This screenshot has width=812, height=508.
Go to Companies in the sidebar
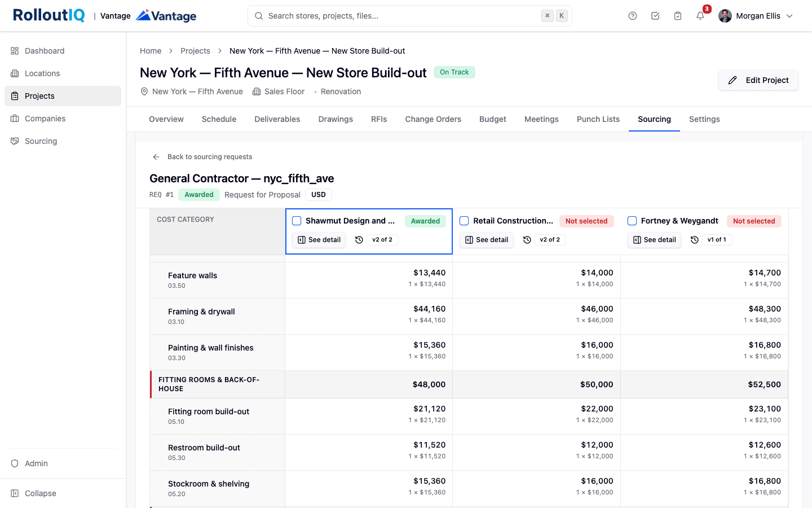(63, 119)
